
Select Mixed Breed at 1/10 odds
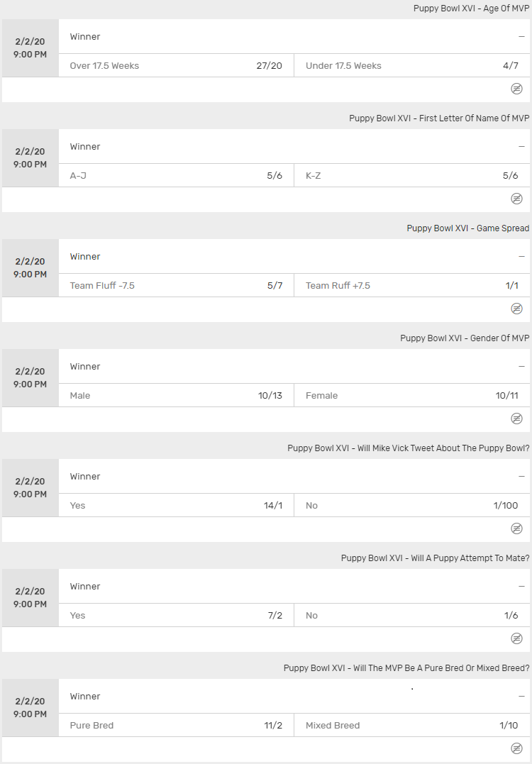click(411, 725)
